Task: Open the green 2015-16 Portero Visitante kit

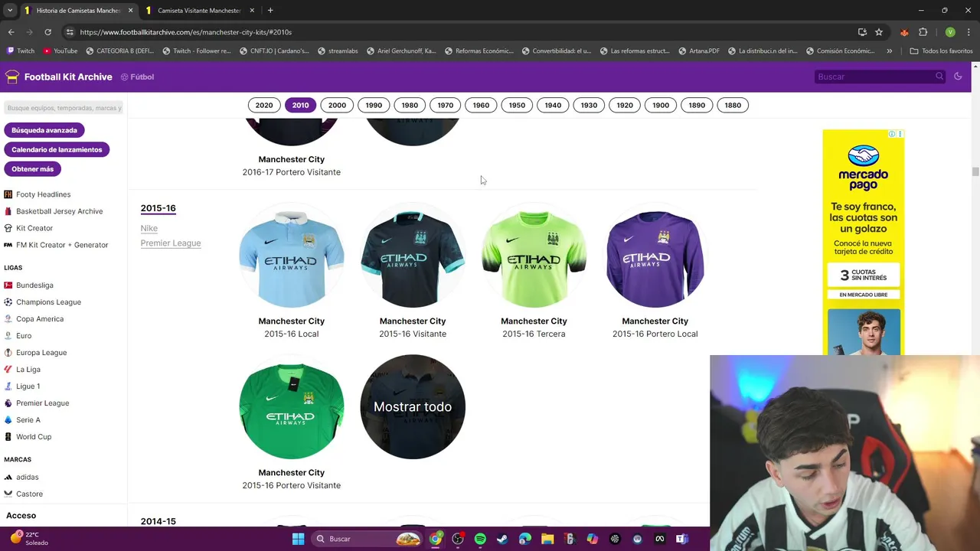Action: [x=292, y=407]
